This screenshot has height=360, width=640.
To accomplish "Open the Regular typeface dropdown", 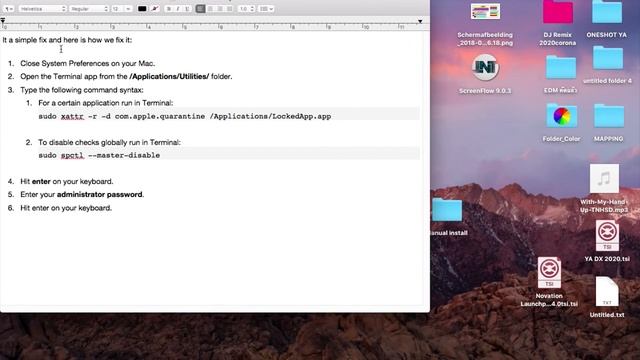I will pyautogui.click(x=89, y=9).
